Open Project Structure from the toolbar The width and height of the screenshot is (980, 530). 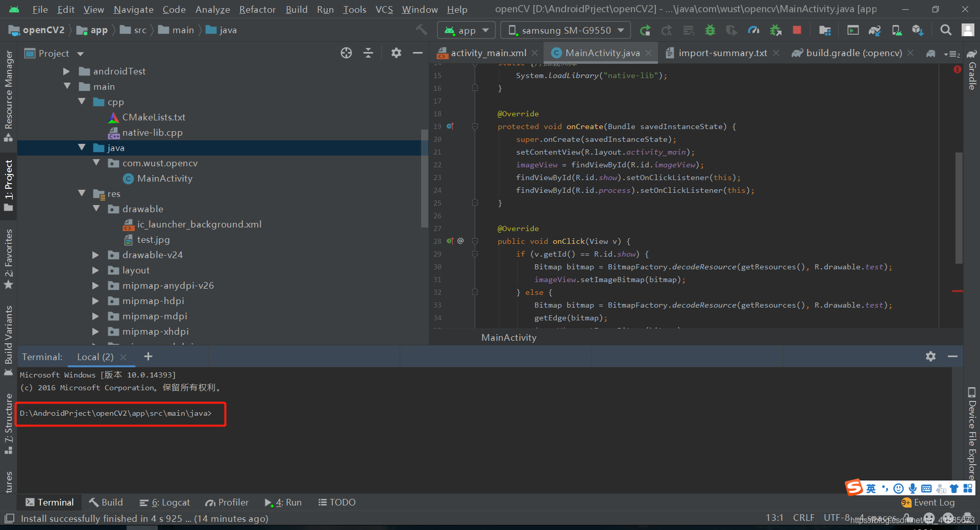(825, 31)
